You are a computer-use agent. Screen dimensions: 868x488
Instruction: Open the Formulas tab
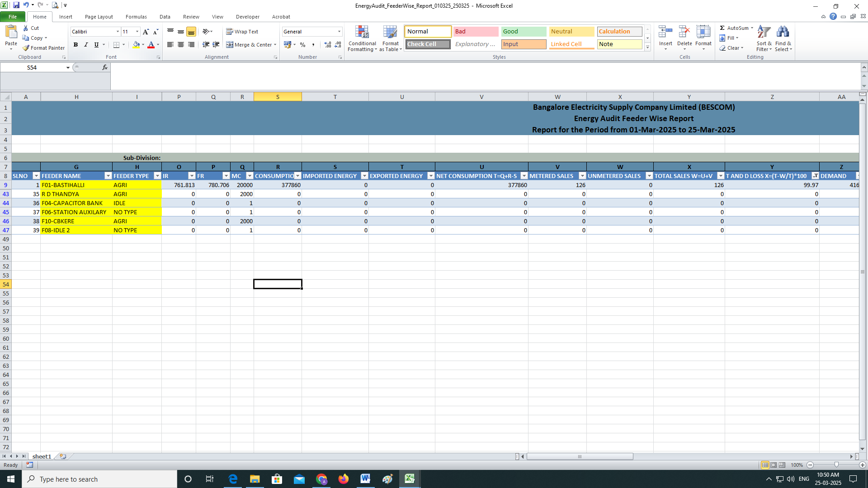[x=136, y=17]
